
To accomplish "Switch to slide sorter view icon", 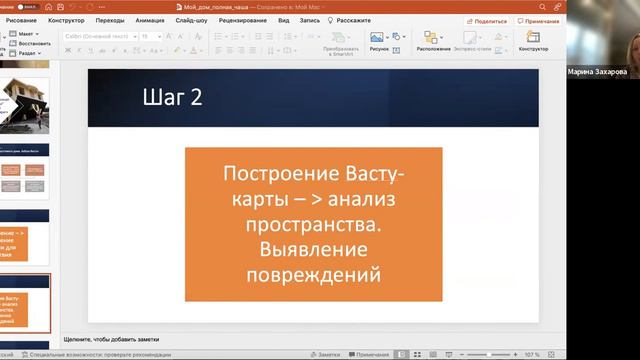I will (417, 355).
